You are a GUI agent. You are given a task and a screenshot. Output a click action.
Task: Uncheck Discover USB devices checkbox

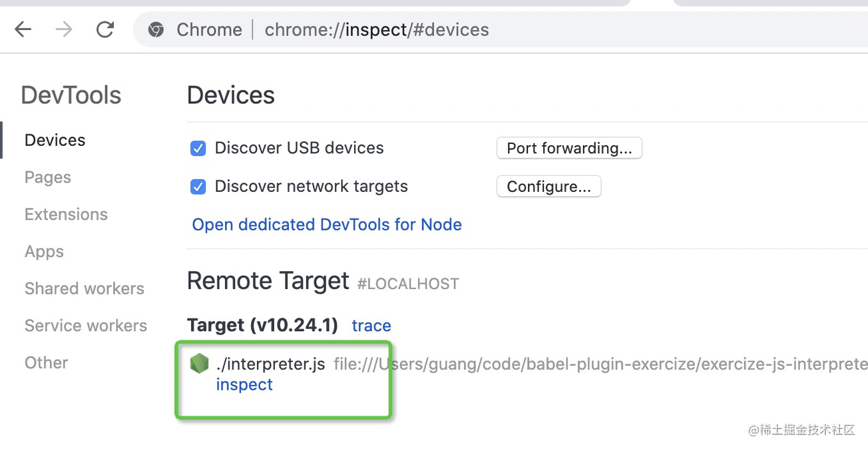click(198, 148)
